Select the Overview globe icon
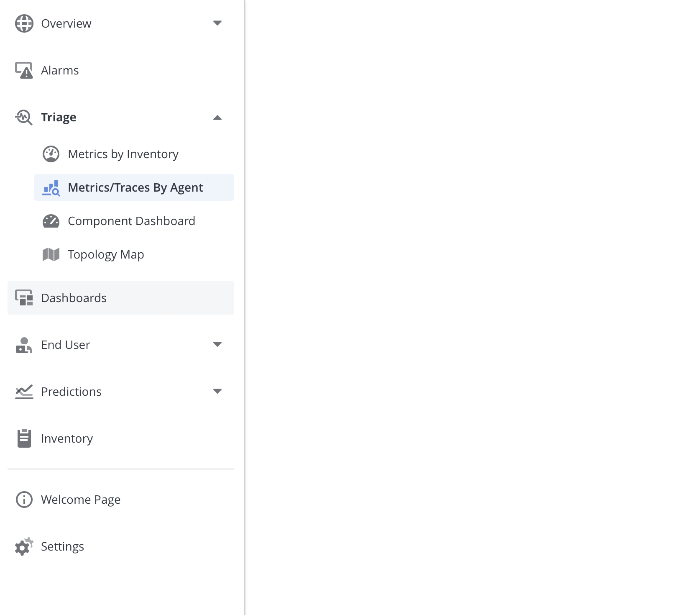The image size is (700, 615). click(24, 23)
